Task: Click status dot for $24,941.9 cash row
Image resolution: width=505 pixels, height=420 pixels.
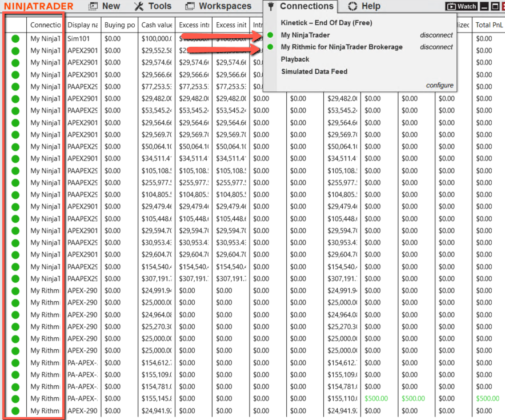Action: [x=15, y=411]
